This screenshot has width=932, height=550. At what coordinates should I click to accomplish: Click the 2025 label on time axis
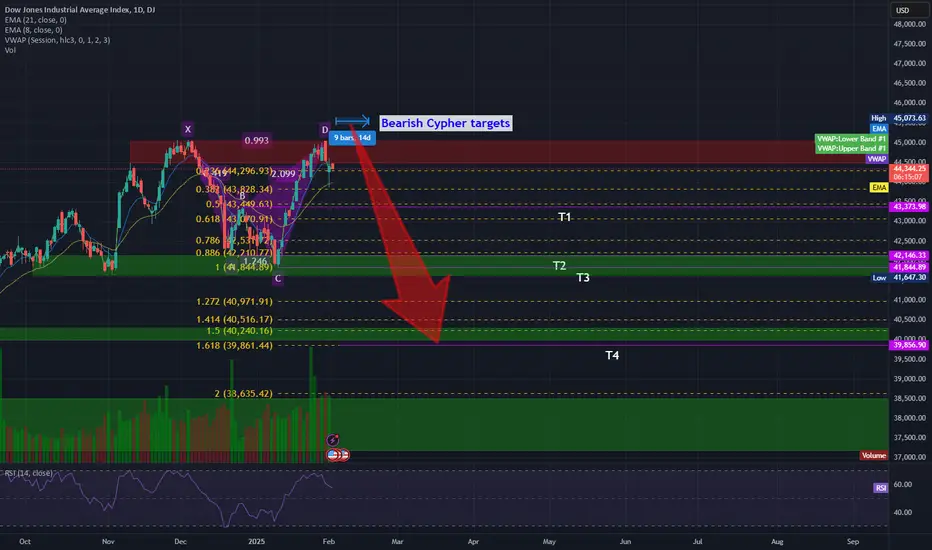pyautogui.click(x=256, y=542)
